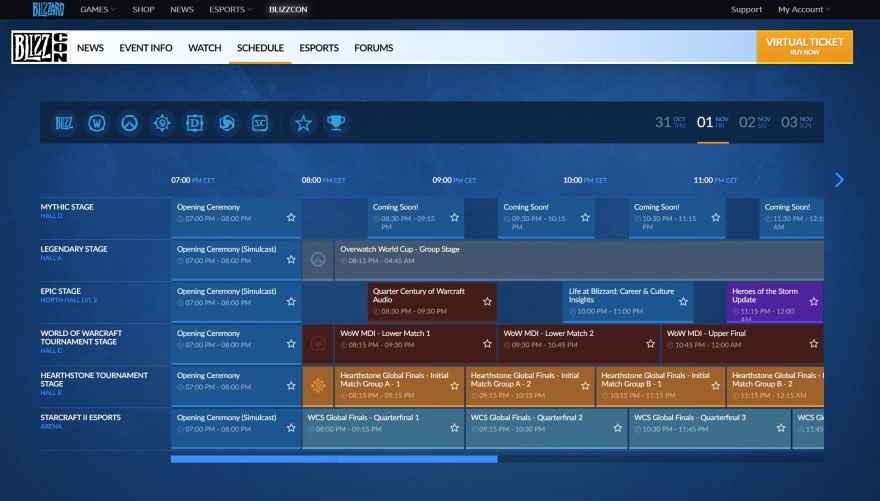Click the Blizzard logo in top bar

(x=48, y=9)
